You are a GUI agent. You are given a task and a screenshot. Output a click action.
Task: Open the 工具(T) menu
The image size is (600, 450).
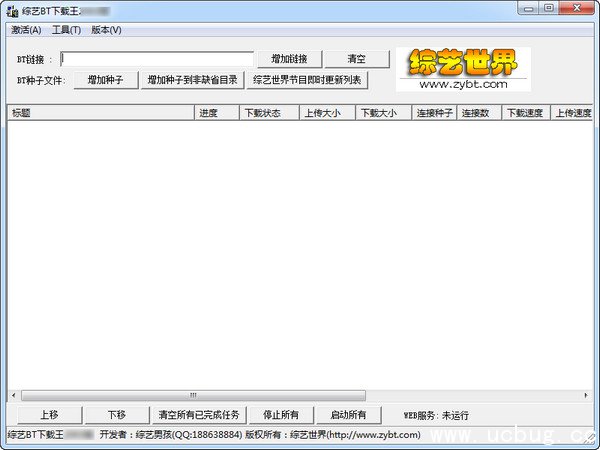point(66,30)
